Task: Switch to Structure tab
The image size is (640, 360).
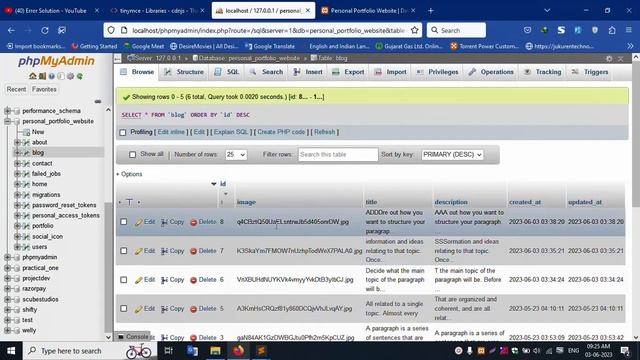Action: coord(184,72)
